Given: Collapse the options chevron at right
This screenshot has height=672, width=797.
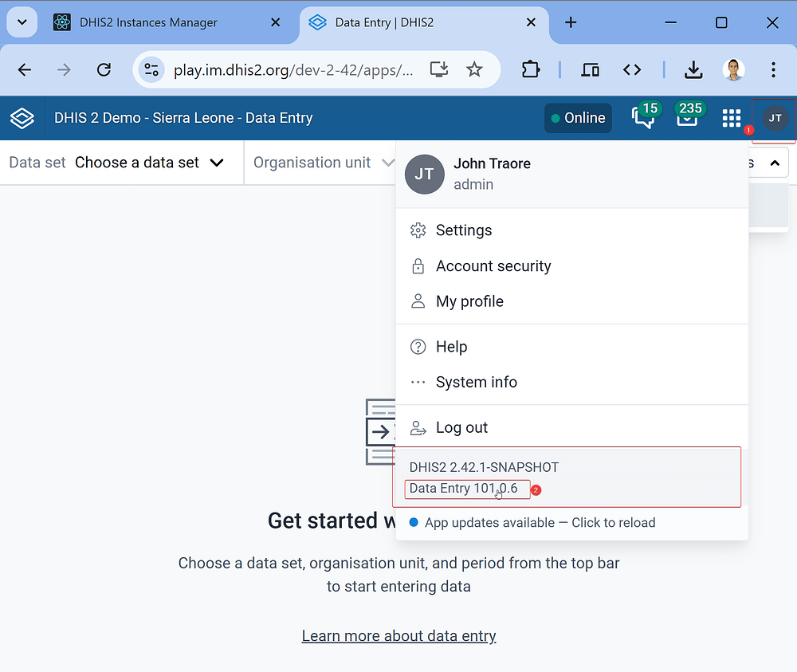Looking at the screenshot, I should pyautogui.click(x=775, y=163).
